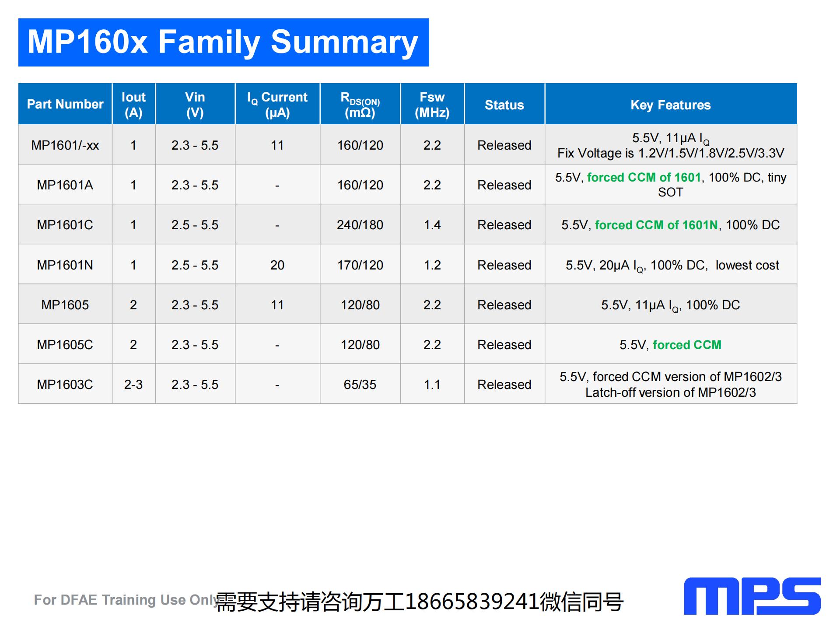Click the 120/80 RDS(ON) value for MP1605

click(360, 305)
